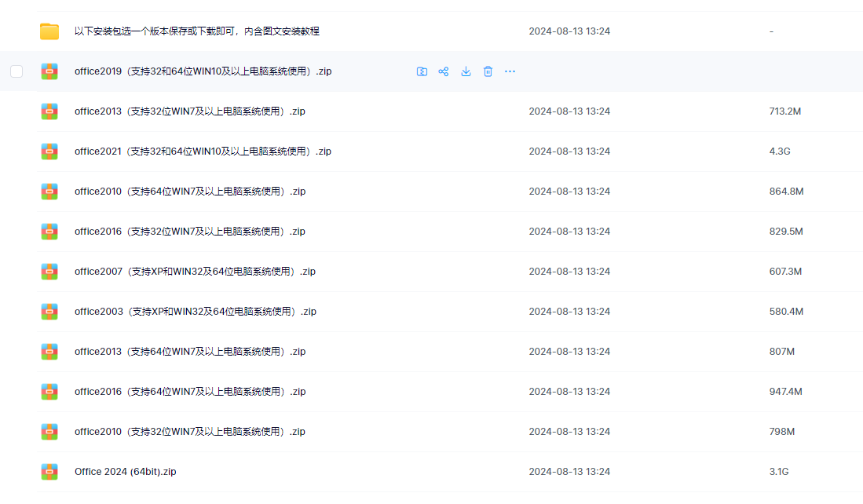The image size is (863, 504).
Task: Click the zip icon of office2019 file
Action: pos(49,71)
